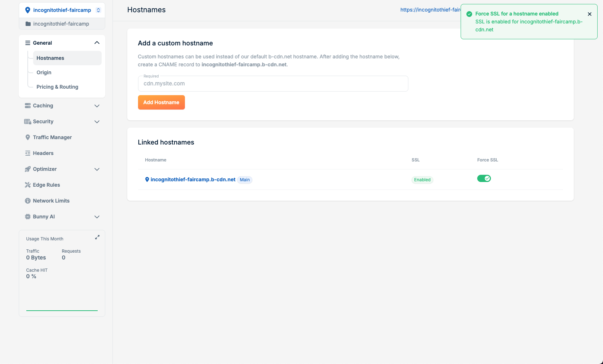
Task: Click the Optimizer rocket icon
Action: coord(28,169)
